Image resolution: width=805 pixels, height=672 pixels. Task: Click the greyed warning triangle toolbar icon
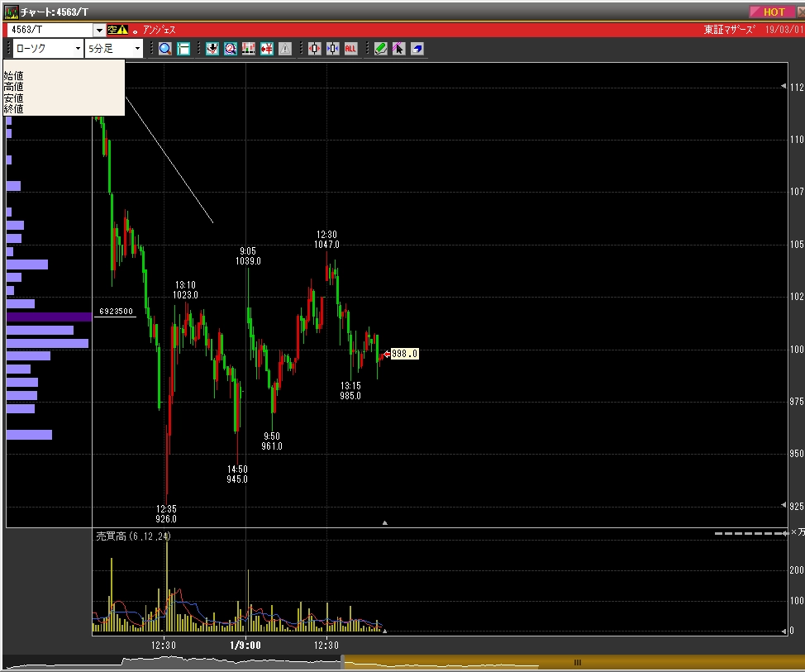click(x=285, y=49)
